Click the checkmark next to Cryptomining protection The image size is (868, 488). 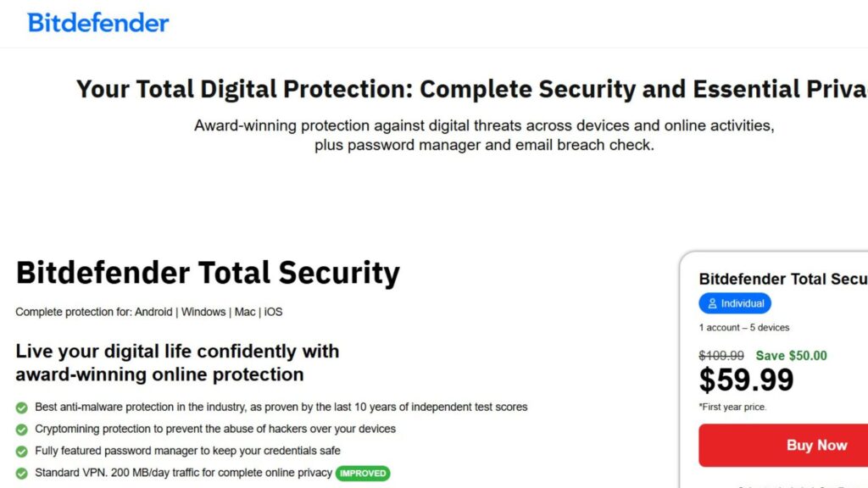tap(21, 430)
